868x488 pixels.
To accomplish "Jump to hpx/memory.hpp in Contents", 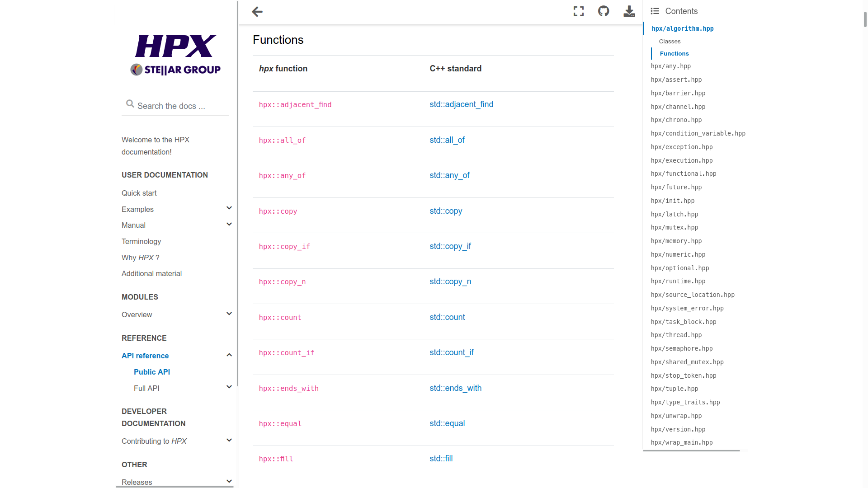I will click(676, 241).
